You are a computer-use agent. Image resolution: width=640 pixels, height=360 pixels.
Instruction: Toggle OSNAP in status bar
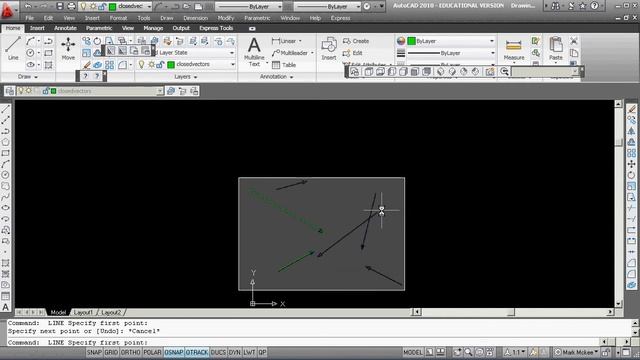(x=174, y=352)
